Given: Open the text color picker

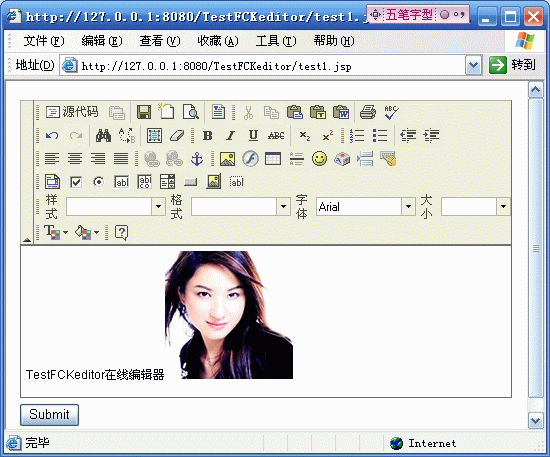Looking at the screenshot, I should tap(56, 232).
